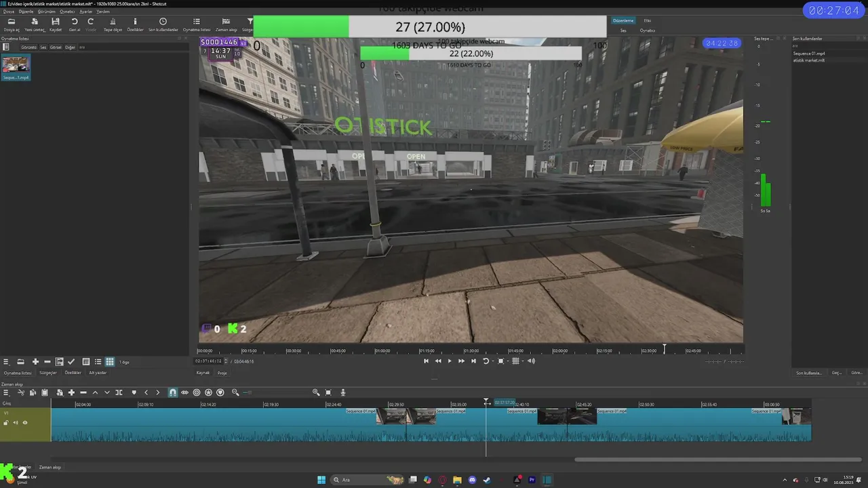
Task: Open the Yardım menu
Action: [103, 12]
